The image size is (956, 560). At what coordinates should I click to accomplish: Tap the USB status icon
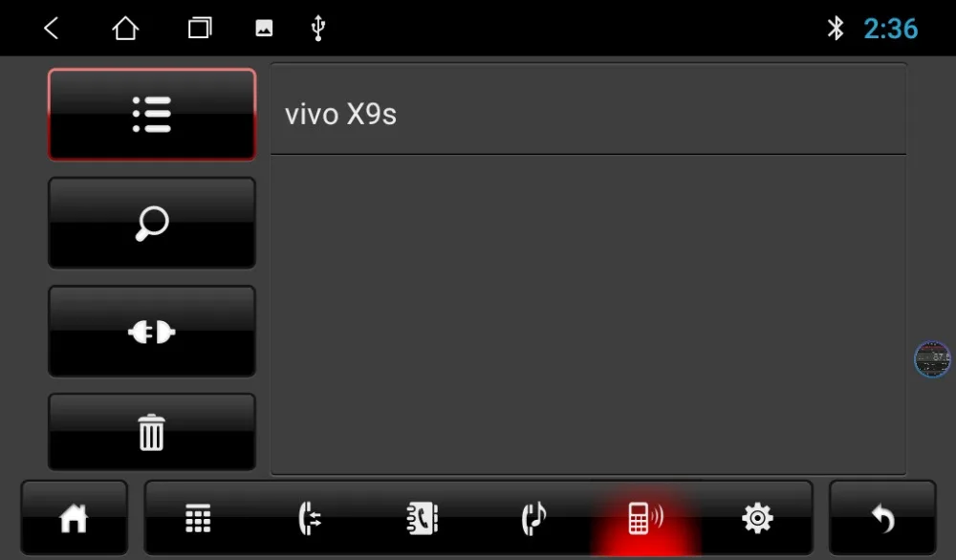[x=317, y=28]
